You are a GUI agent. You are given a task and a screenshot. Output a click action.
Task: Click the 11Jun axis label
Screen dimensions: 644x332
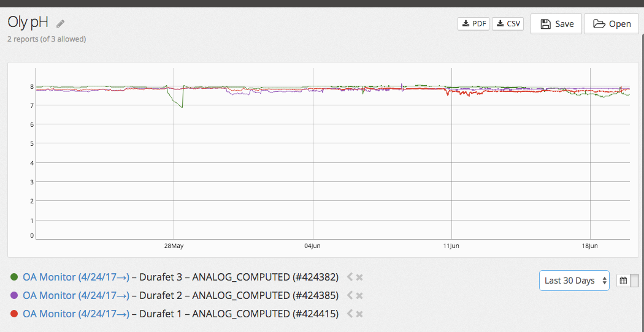tap(451, 246)
